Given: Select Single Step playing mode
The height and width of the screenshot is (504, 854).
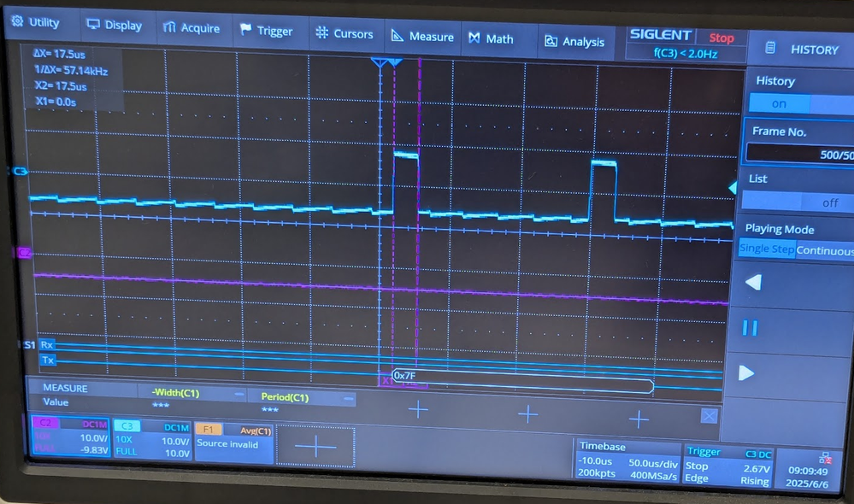Looking at the screenshot, I should [766, 249].
